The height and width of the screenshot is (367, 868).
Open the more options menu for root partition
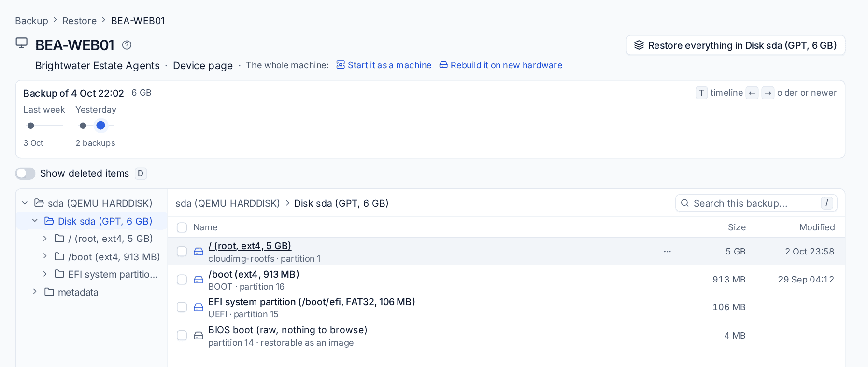pyautogui.click(x=667, y=251)
